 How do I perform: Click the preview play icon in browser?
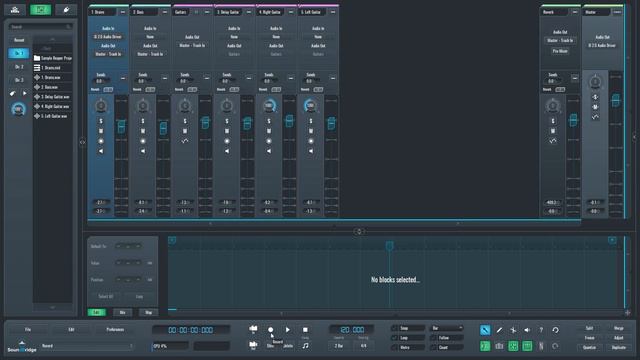tap(24, 93)
